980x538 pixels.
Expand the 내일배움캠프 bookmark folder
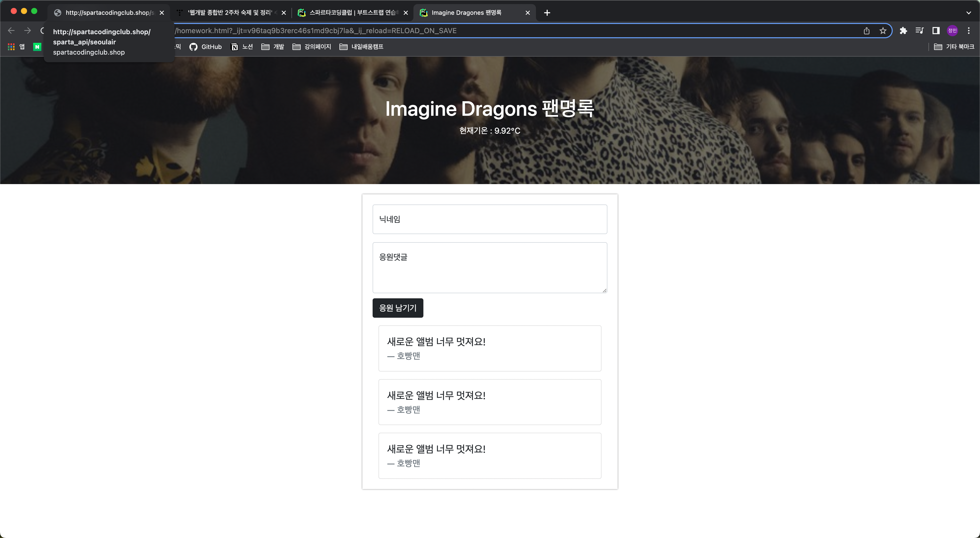click(x=361, y=47)
